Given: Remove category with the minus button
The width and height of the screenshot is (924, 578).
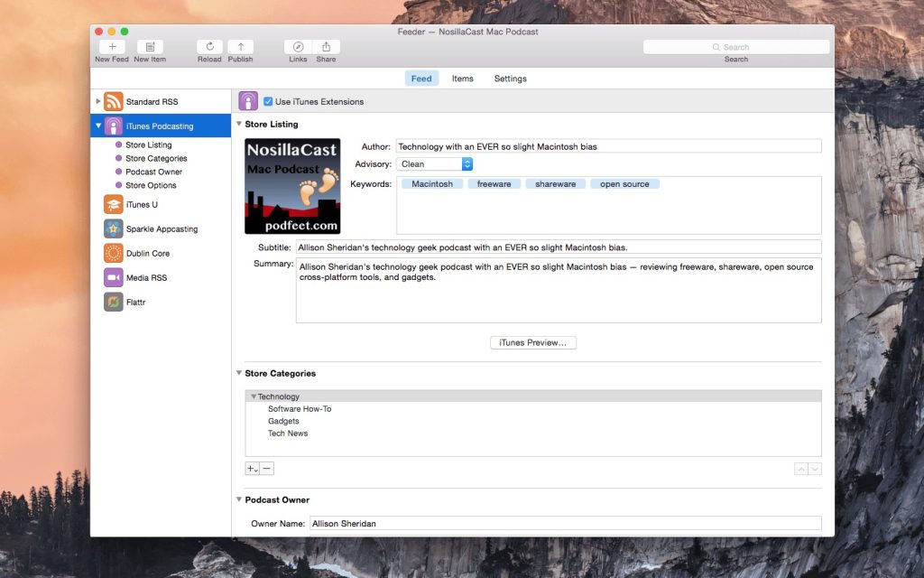Looking at the screenshot, I should point(267,469).
